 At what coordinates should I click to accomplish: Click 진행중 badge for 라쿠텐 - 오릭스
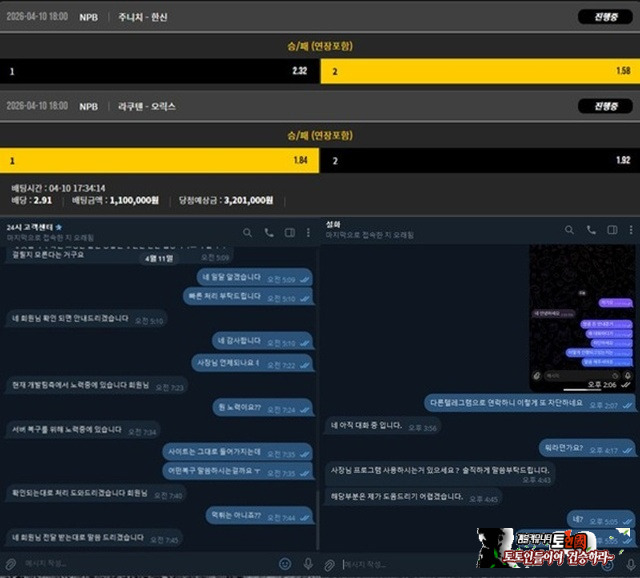(605, 106)
